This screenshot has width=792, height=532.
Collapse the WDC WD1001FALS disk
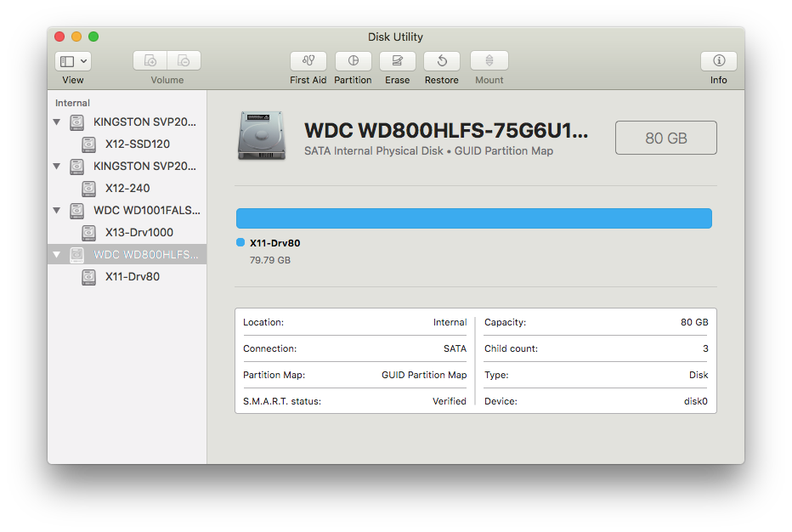(57, 210)
